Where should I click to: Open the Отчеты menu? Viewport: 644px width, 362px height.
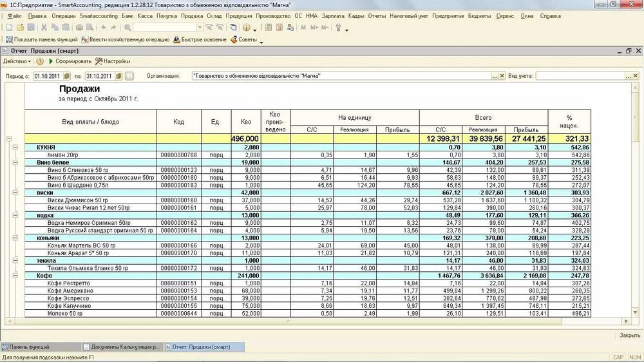pyautogui.click(x=377, y=15)
